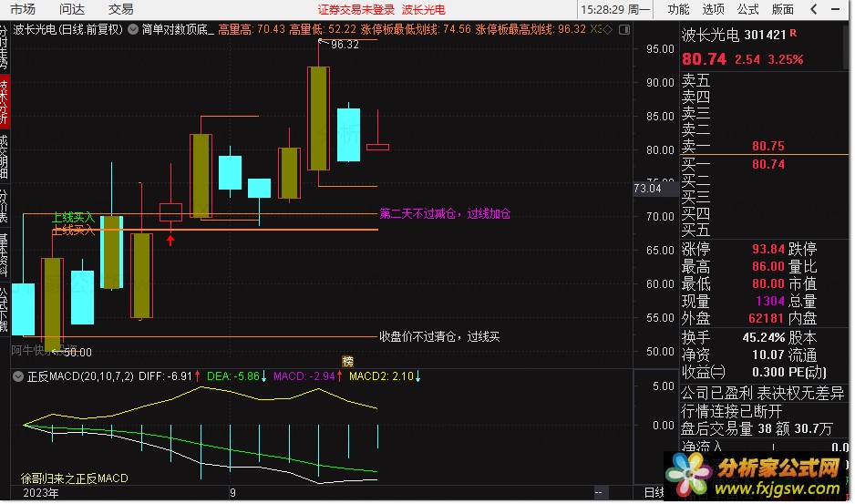Click the DIFF: -6.91 readout

(165, 376)
